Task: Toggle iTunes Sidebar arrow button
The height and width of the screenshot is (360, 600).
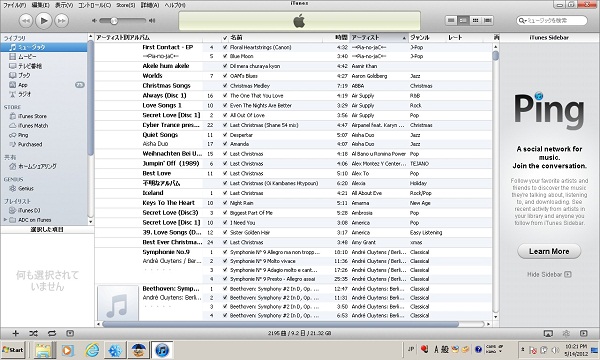Action: click(x=584, y=334)
